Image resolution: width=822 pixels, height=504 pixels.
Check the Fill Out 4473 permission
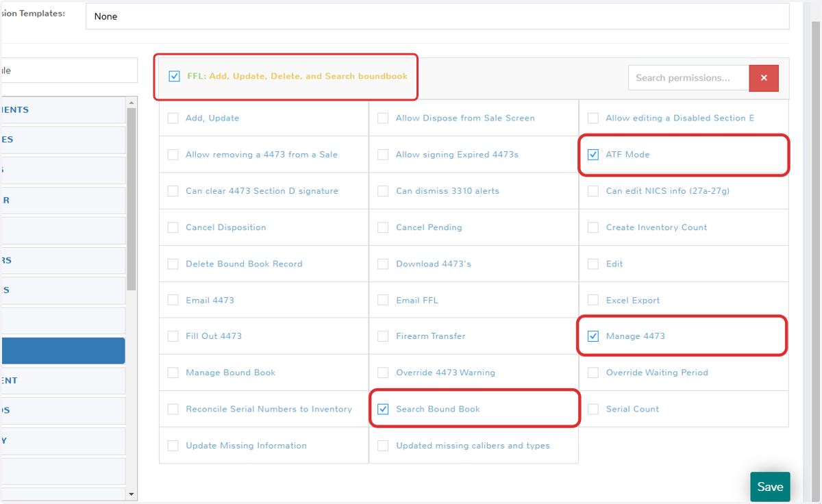point(173,336)
